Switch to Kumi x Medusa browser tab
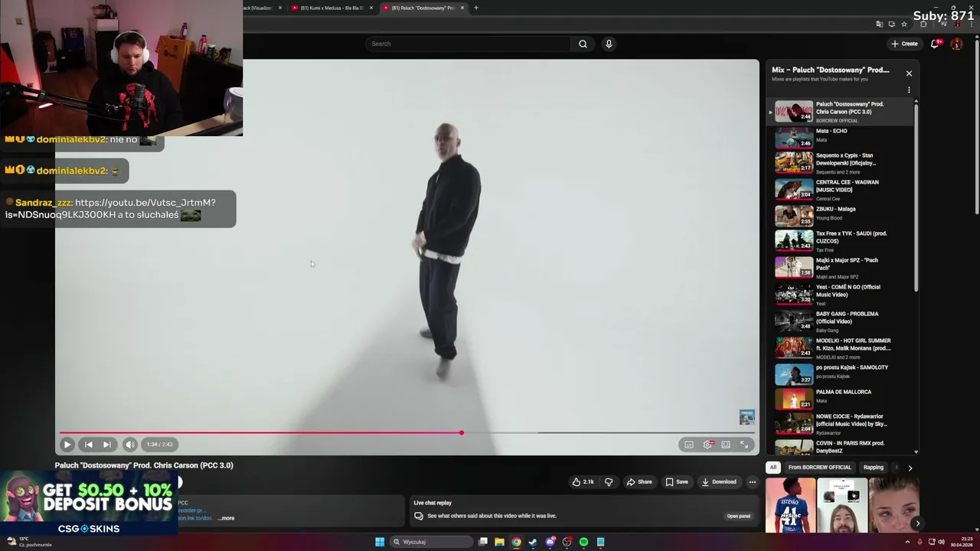The image size is (980, 551). tap(332, 8)
